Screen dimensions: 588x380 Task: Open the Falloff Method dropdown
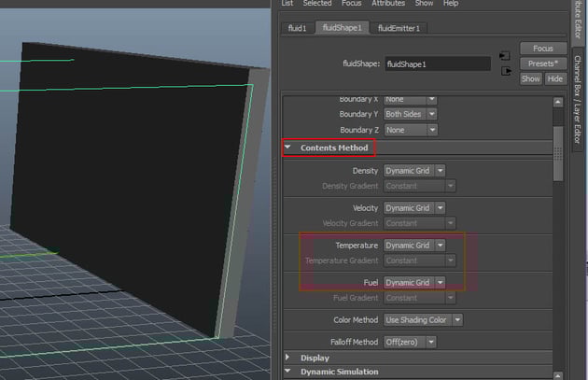(x=410, y=342)
